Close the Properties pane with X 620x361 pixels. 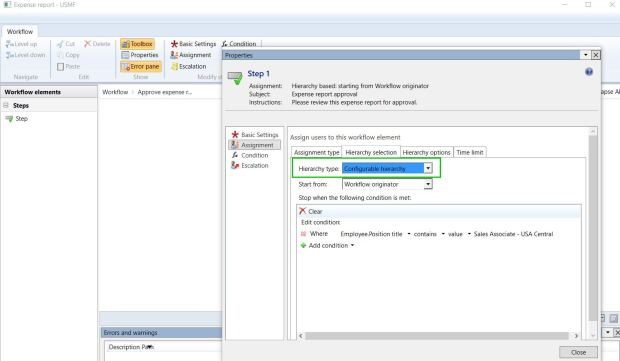595,55
